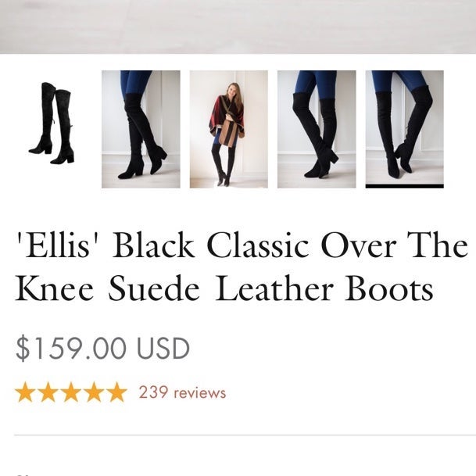View the side-profile boots with jeans thumbnail

pos(141,129)
